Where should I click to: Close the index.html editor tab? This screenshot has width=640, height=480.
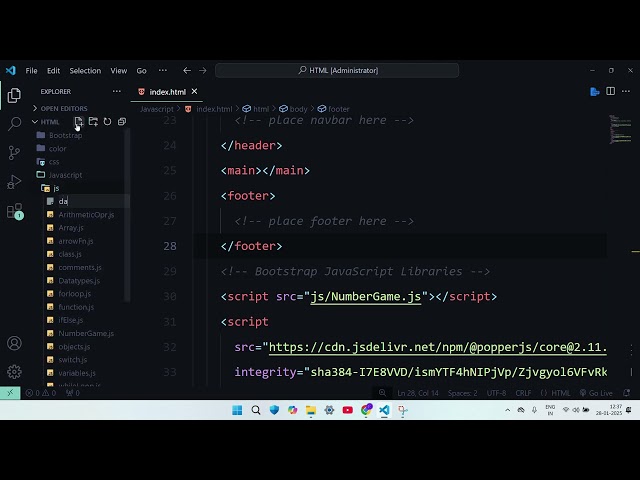click(194, 91)
